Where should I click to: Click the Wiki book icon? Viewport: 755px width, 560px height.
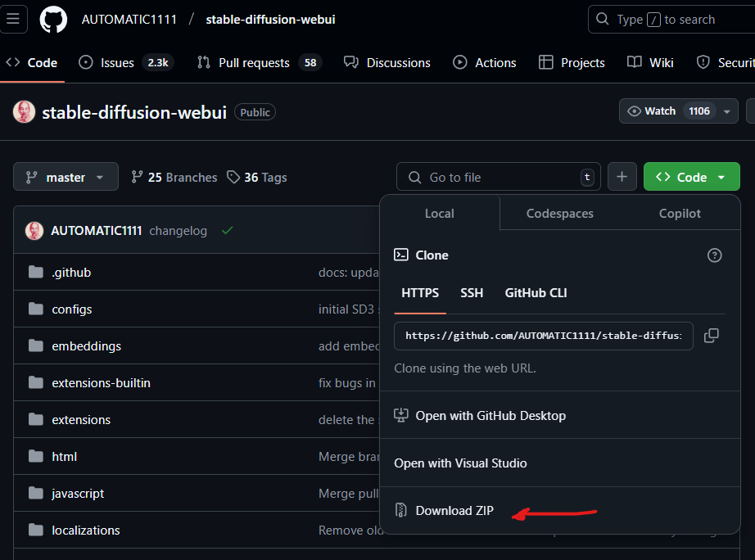634,62
